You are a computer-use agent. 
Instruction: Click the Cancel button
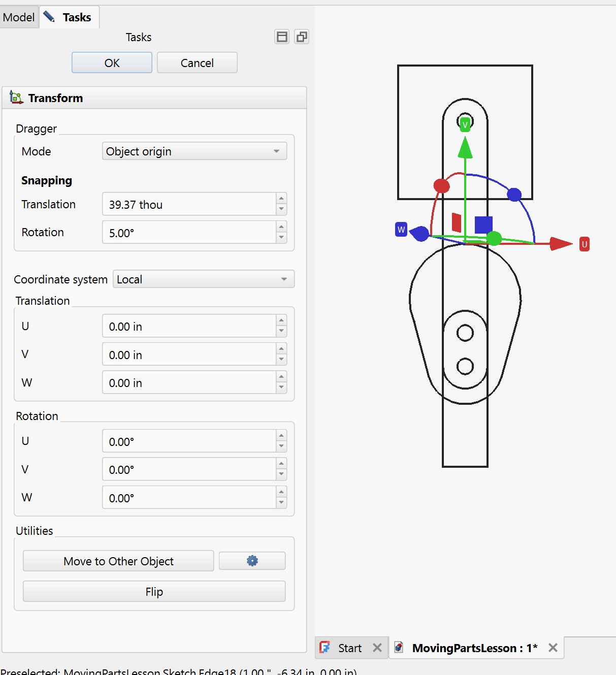[197, 62]
